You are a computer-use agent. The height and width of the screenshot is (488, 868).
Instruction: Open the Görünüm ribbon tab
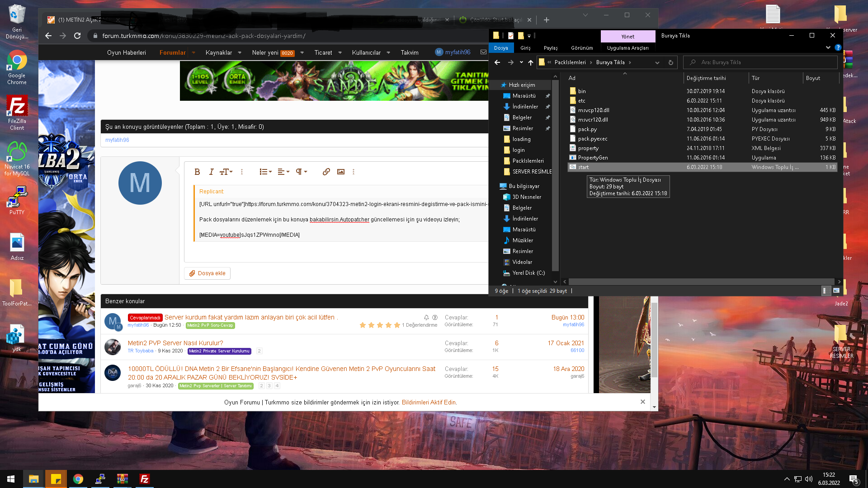(x=582, y=48)
